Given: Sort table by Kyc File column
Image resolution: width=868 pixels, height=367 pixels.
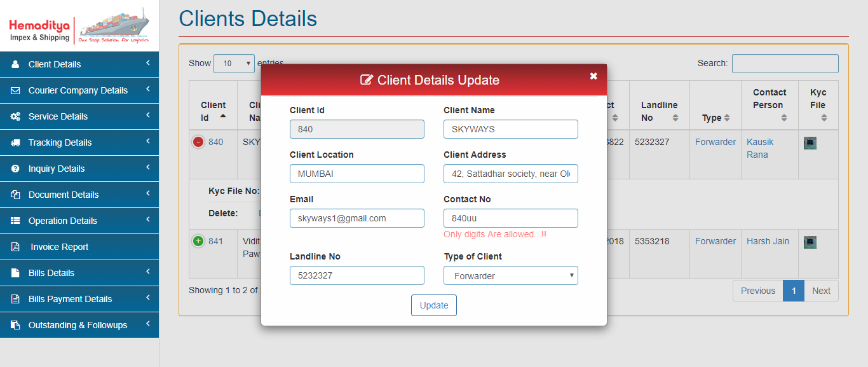Looking at the screenshot, I should [818, 106].
